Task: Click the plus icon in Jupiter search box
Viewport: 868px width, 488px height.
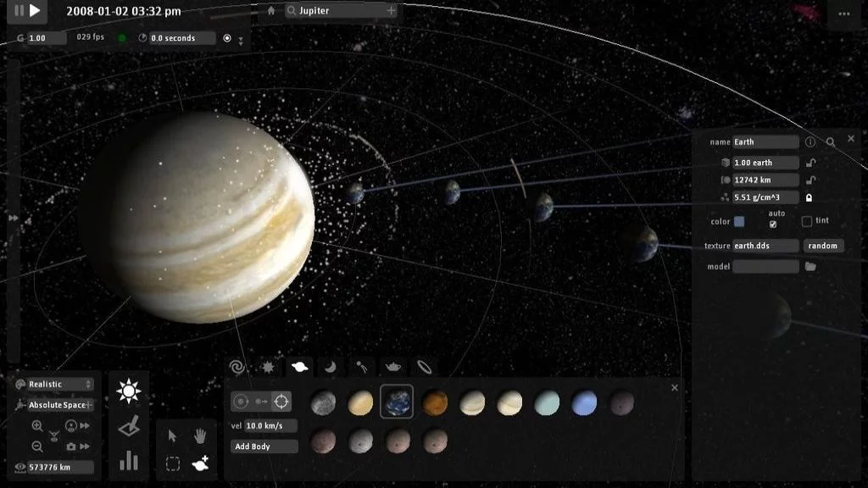Action: (391, 10)
